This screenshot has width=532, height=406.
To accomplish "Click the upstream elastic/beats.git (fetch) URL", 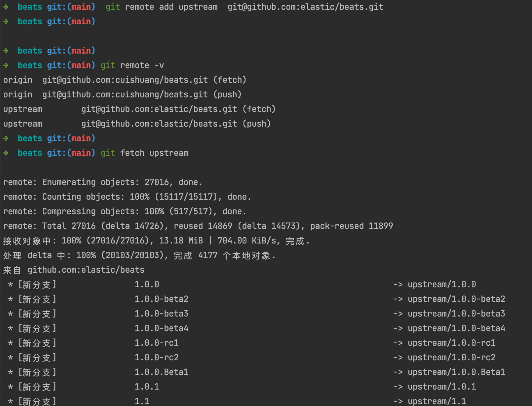I will tap(159, 109).
